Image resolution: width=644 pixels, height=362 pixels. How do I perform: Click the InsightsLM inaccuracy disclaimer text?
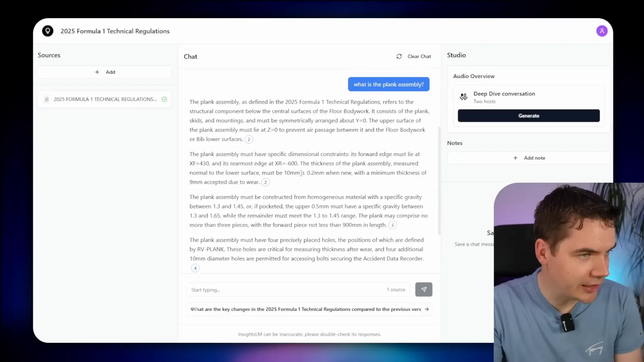309,335
